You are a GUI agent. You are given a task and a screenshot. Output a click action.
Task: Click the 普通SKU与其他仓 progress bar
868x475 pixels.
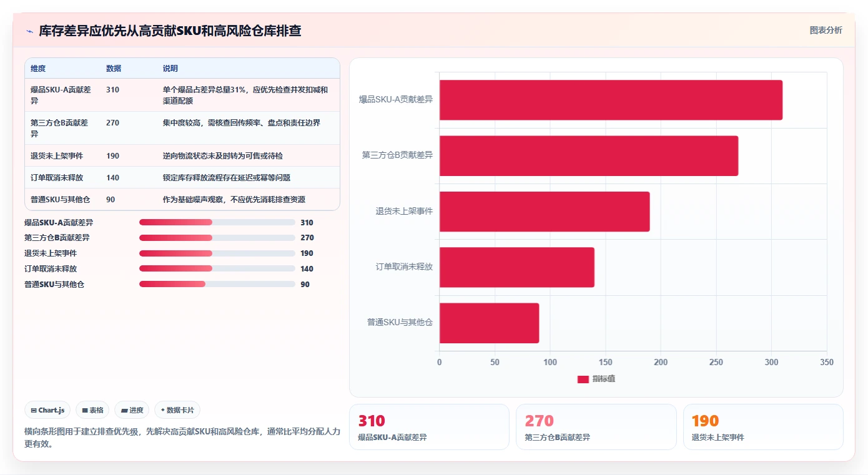pyautogui.click(x=217, y=284)
